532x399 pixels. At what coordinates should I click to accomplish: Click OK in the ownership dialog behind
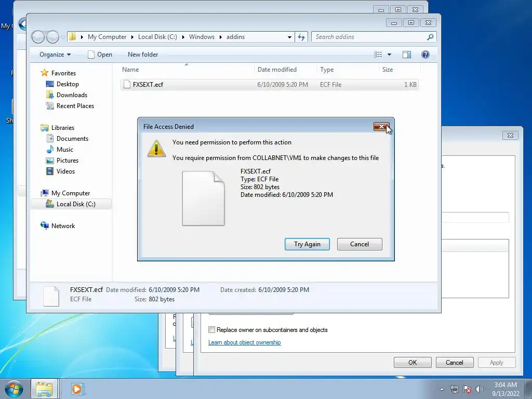[413, 362]
